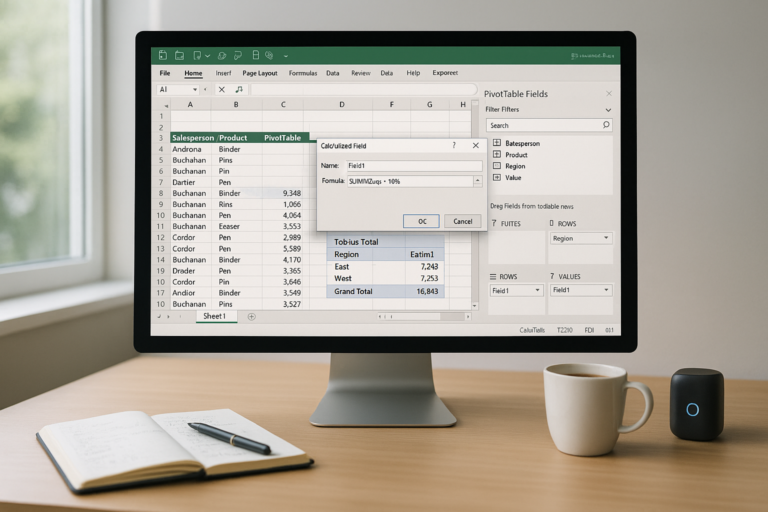Open the File menu
Screen dimensions: 768x512
click(x=165, y=73)
